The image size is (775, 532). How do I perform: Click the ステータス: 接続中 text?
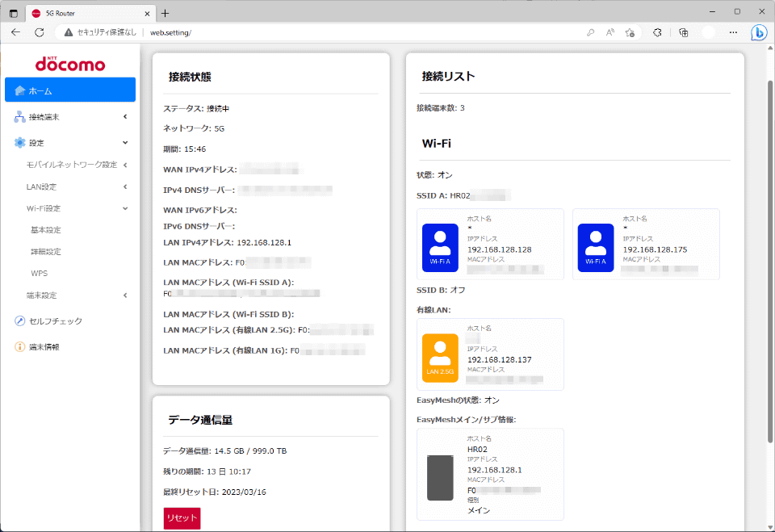[196, 109]
